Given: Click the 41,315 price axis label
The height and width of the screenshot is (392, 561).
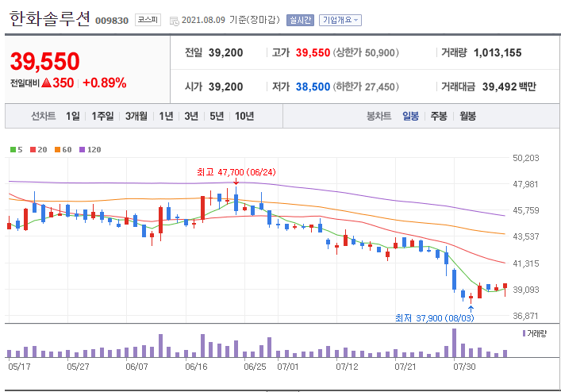Looking at the screenshot, I should click(x=525, y=263).
